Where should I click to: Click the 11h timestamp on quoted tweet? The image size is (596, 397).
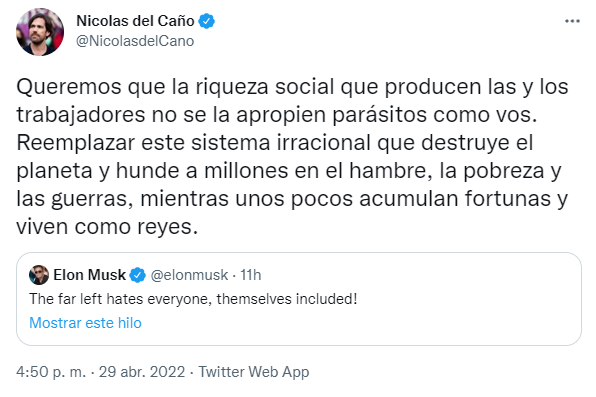click(251, 275)
